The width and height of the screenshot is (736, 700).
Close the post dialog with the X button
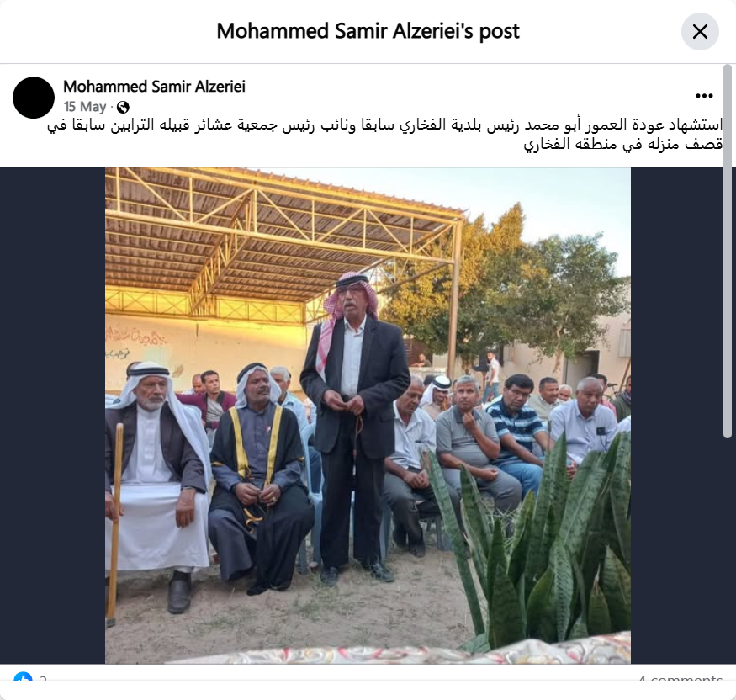pyautogui.click(x=700, y=32)
